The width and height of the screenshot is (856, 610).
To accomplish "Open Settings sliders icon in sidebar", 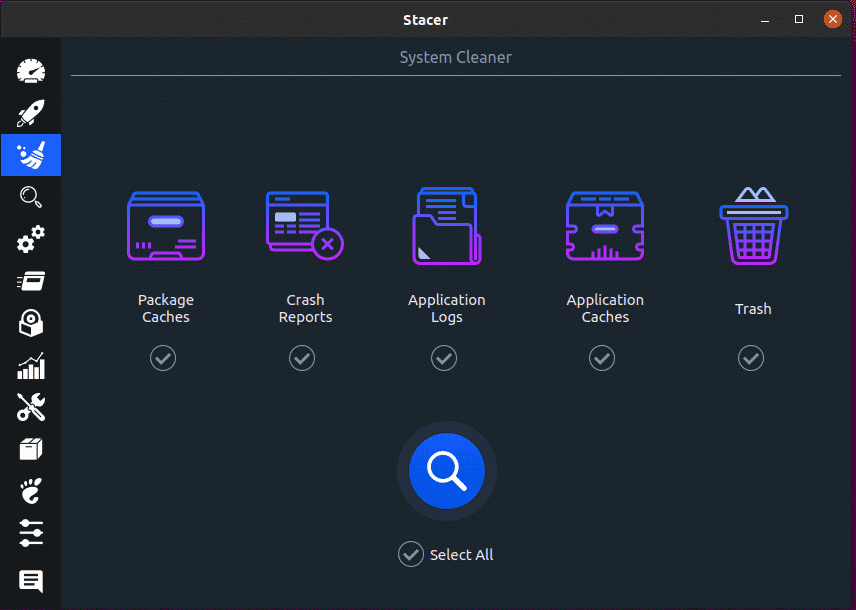I will 31,533.
